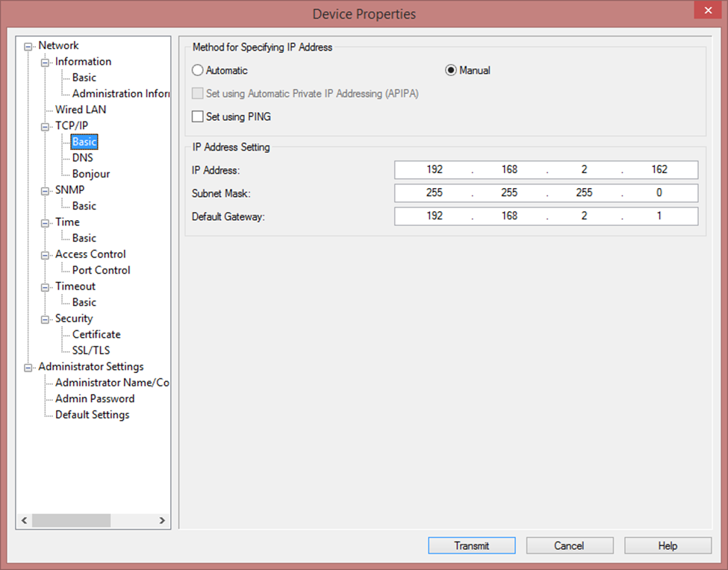Click the Subnet Mask first octet 255
728x570 pixels.
(x=435, y=193)
